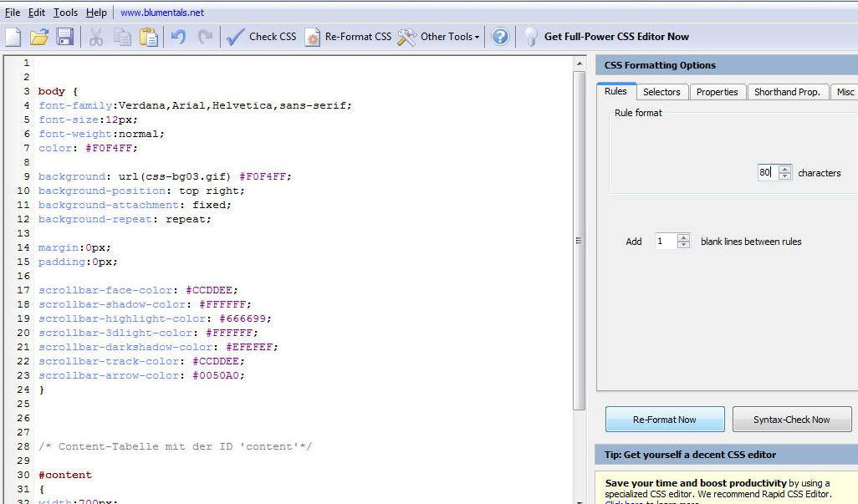Expand the Other Tools dropdown
858x504 pixels.
[x=439, y=37]
